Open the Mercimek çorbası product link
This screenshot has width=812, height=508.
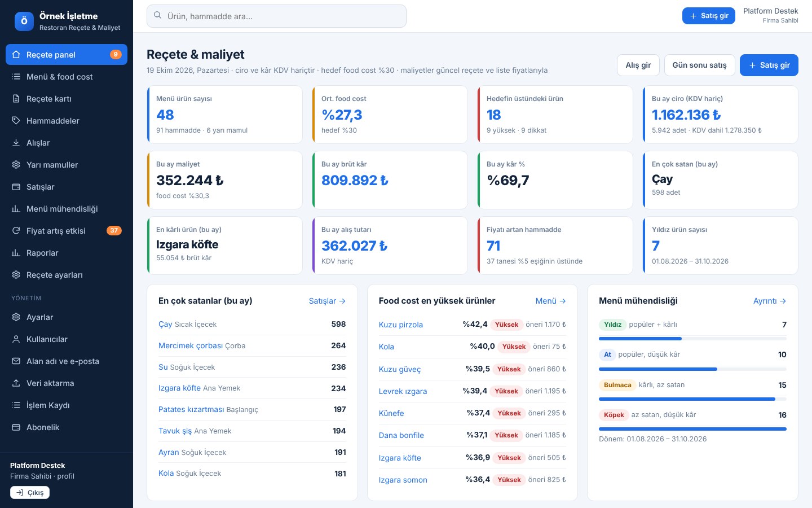tap(191, 345)
